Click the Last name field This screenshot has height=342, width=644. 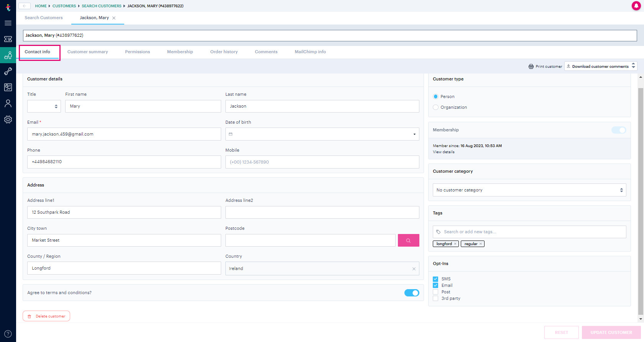point(322,106)
